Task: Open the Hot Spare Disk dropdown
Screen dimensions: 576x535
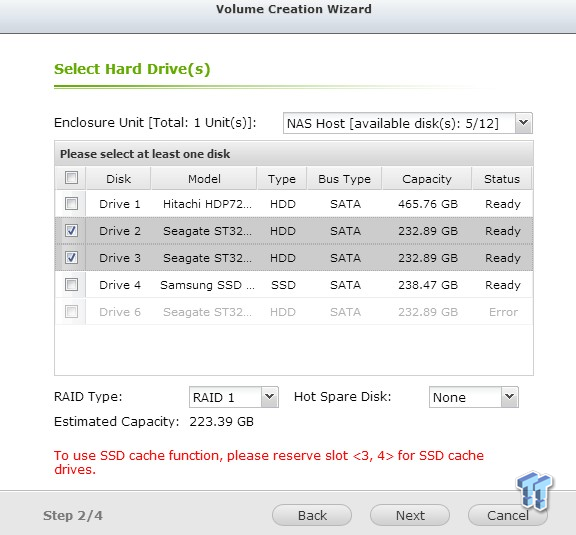Action: coord(510,397)
